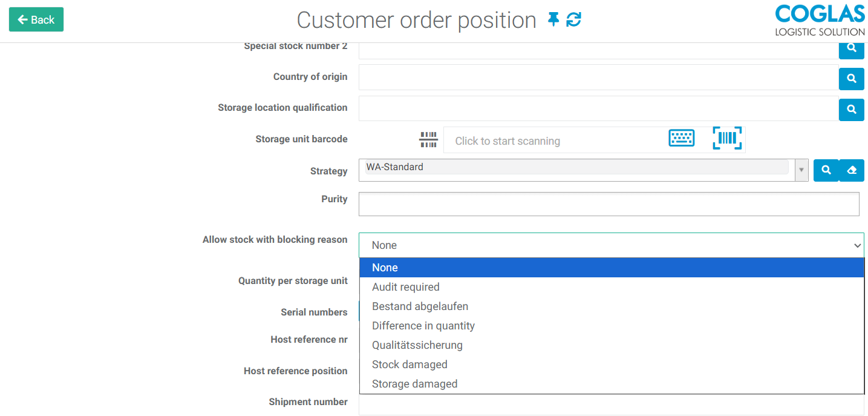Search Special stock number 2 with magnifier

[851, 48]
